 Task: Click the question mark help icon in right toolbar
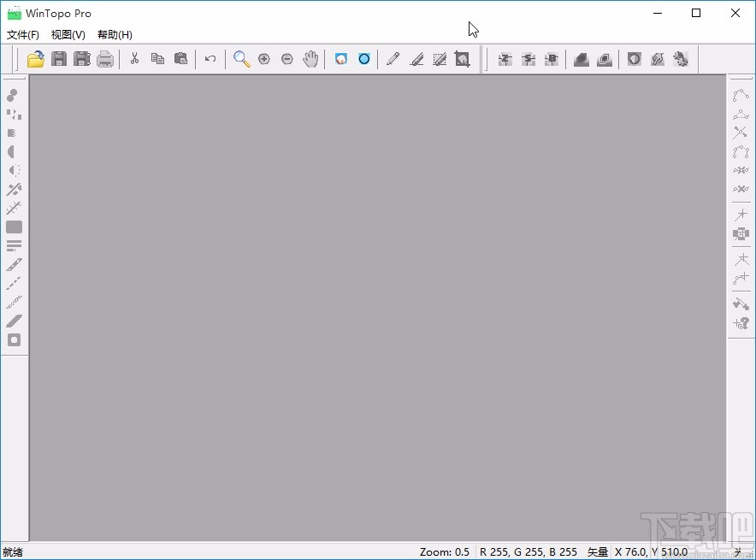click(741, 323)
